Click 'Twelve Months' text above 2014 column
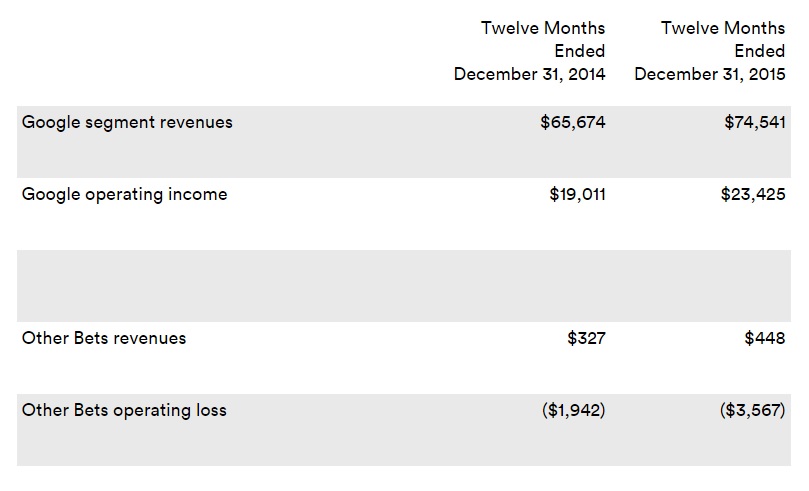This screenshot has width=809, height=491. pyautogui.click(x=543, y=28)
